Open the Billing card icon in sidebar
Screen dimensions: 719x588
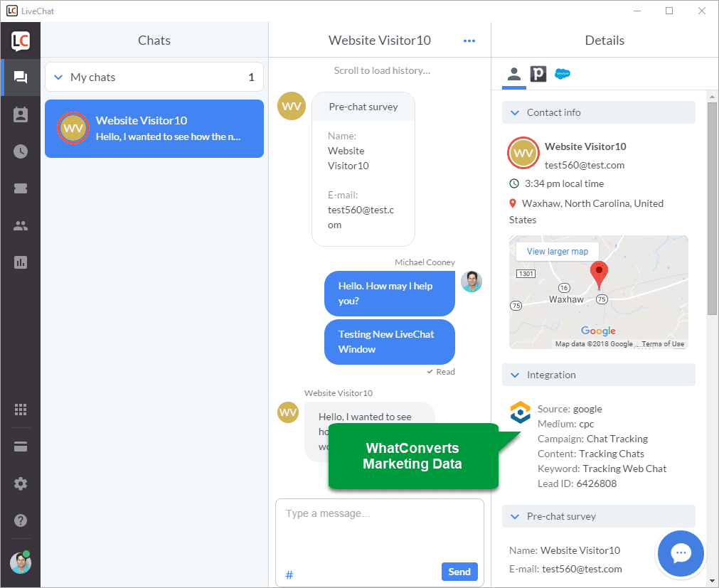(21, 447)
